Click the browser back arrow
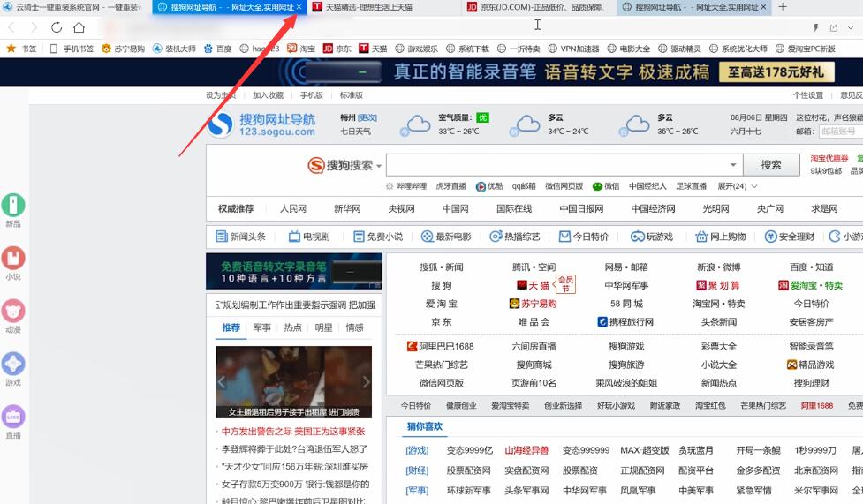 11,27
